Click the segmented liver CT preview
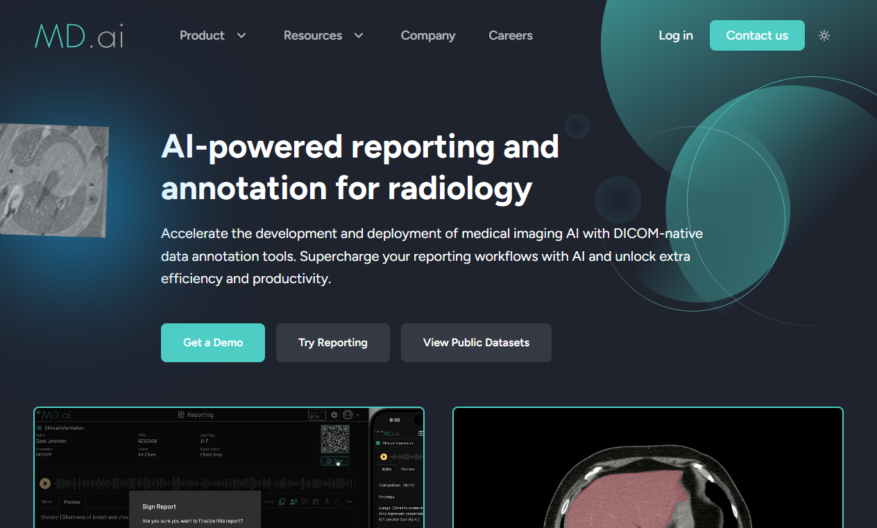This screenshot has width=877, height=528. [648, 468]
